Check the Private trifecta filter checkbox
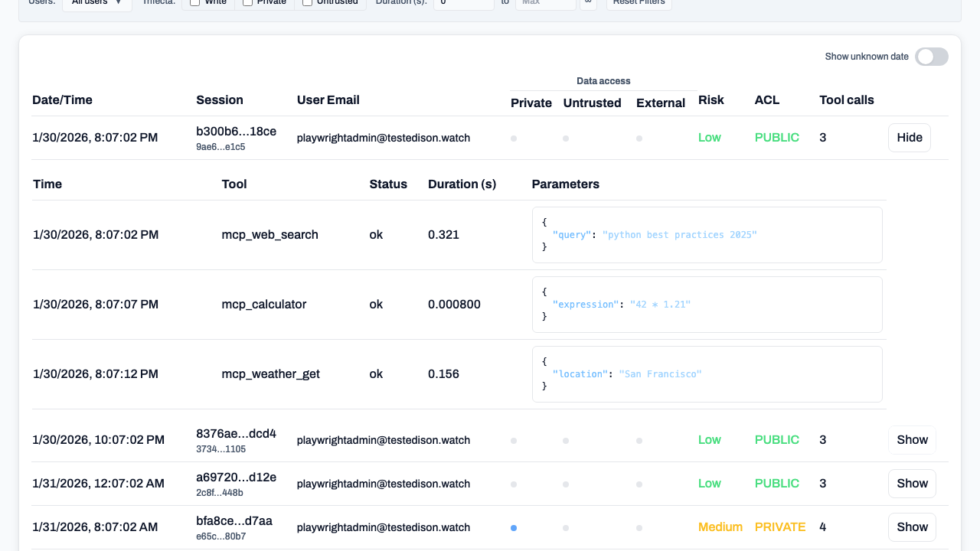The width and height of the screenshot is (980, 551). point(248,2)
